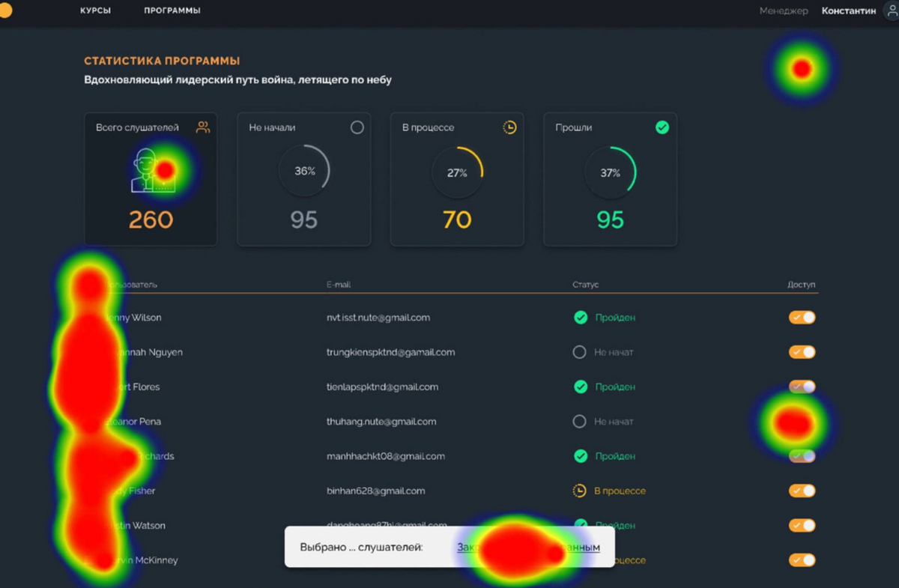Click the empty circle icon in Не начали card
899x588 pixels.
(x=357, y=127)
